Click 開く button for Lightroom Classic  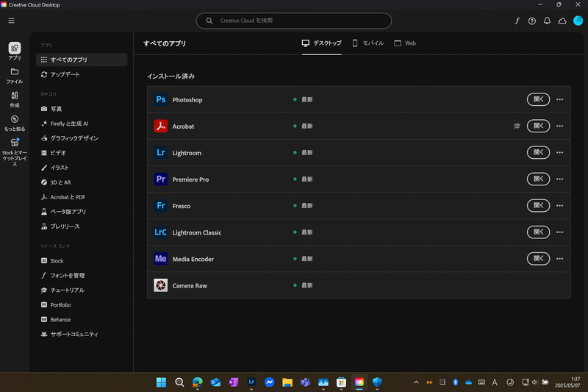[x=538, y=232]
